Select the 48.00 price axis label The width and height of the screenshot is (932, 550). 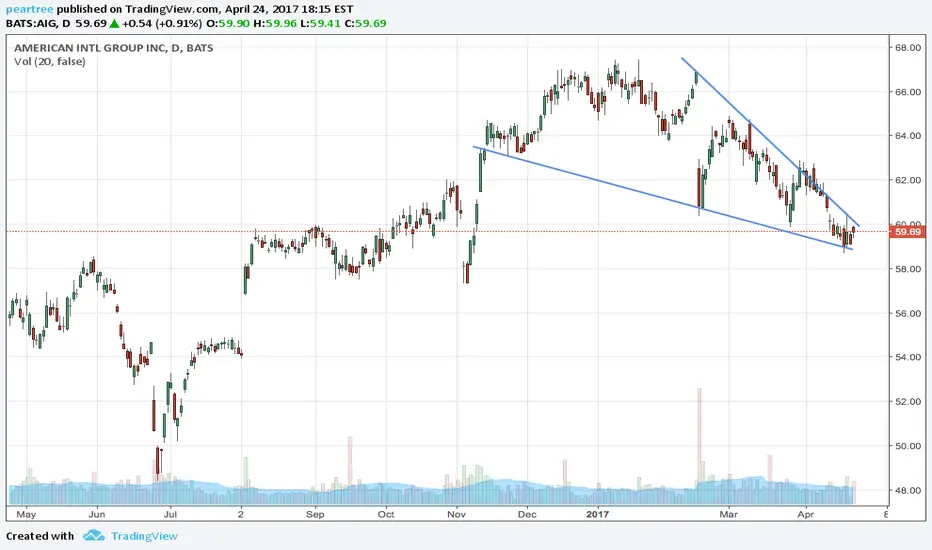[x=908, y=491]
